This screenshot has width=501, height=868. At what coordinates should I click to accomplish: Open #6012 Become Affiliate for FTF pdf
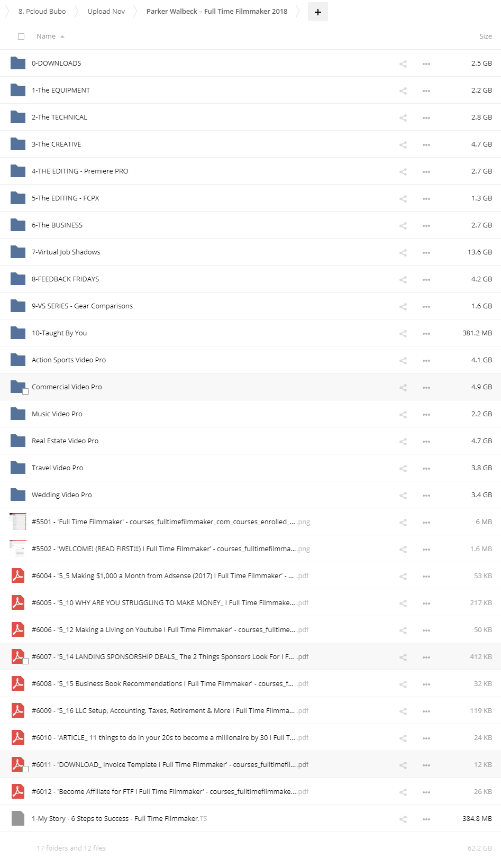click(170, 791)
